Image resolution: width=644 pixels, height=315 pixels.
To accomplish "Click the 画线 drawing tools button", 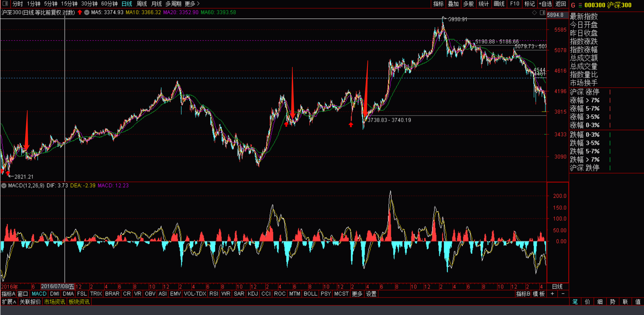I will click(x=499, y=3).
